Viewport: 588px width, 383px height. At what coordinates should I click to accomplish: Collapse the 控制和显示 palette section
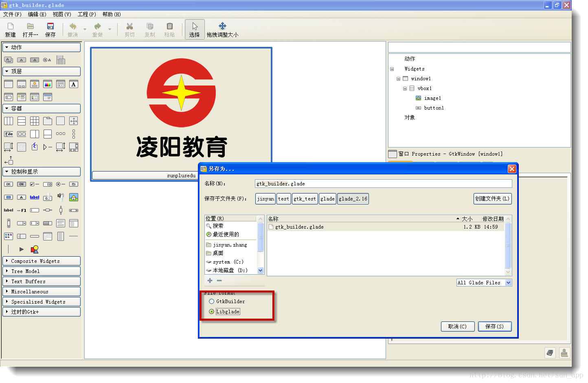[x=42, y=172]
